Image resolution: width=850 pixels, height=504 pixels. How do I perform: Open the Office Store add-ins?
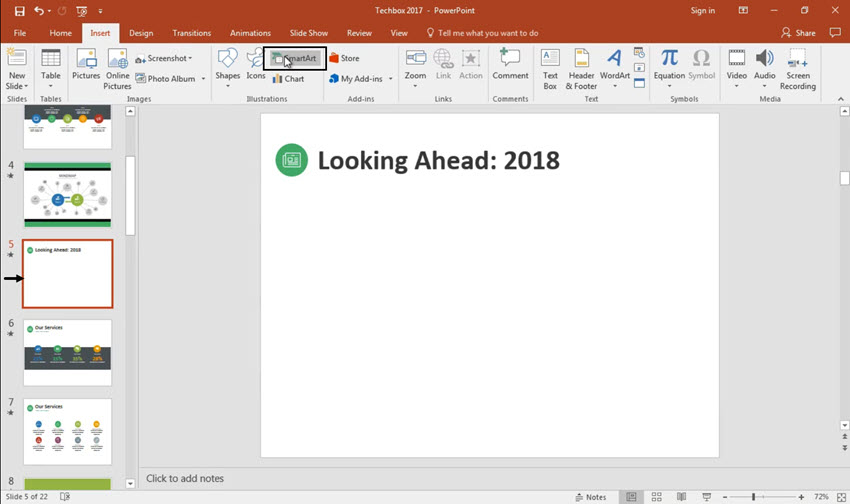click(344, 59)
